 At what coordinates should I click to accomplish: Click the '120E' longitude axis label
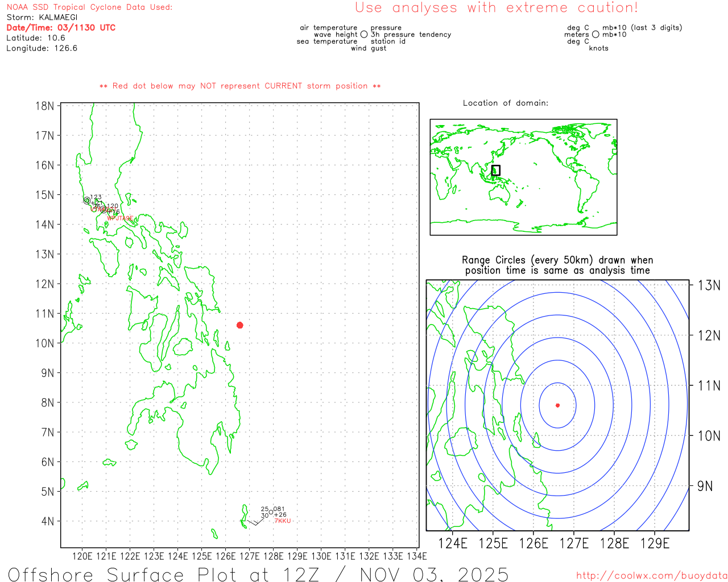click(82, 556)
